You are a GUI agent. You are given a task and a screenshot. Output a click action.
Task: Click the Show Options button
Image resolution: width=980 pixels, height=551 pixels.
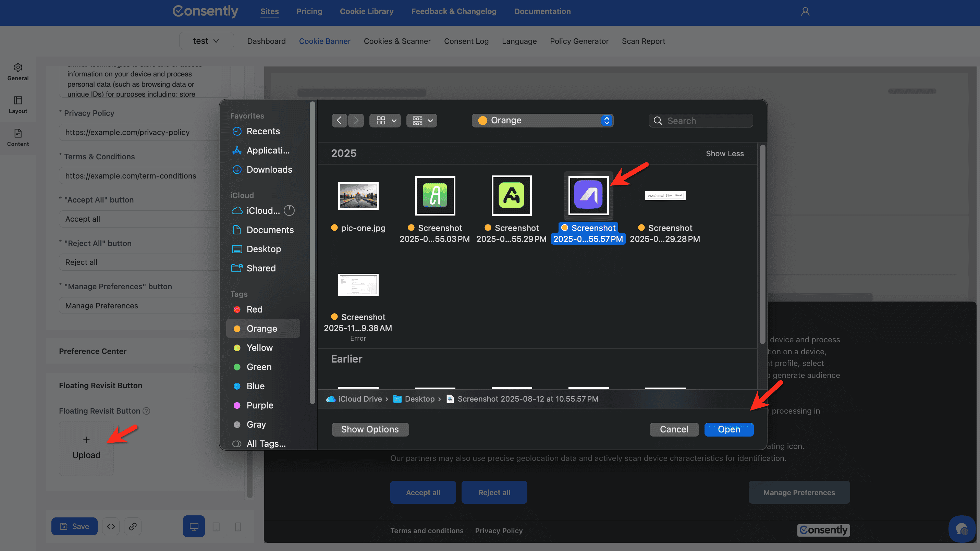click(x=370, y=429)
